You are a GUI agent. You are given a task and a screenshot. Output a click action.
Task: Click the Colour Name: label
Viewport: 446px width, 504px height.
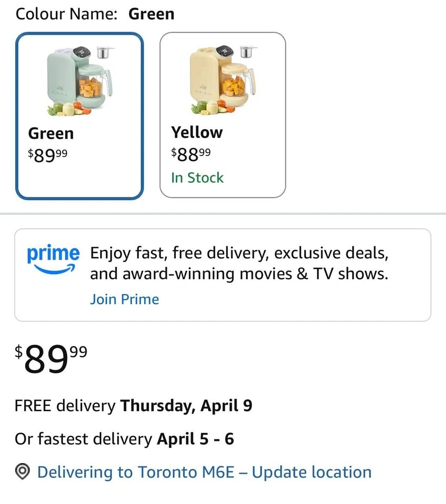(67, 14)
